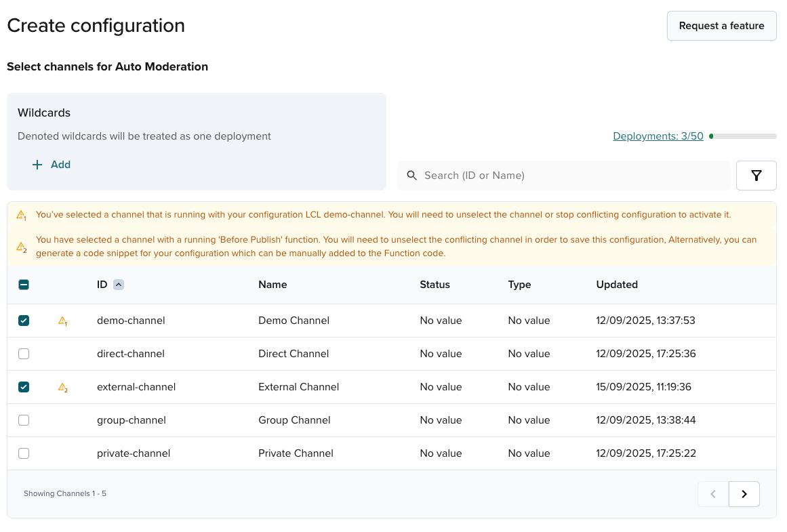Open the filter funnel icon

pos(756,175)
